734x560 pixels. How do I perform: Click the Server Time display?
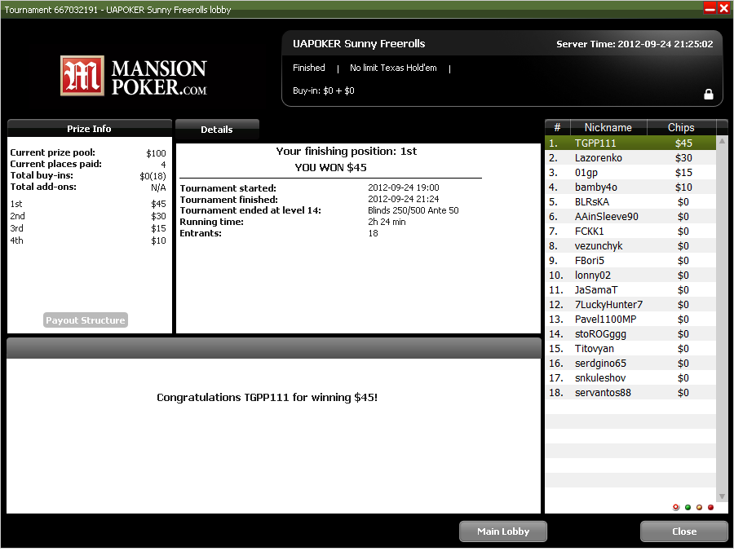point(635,44)
